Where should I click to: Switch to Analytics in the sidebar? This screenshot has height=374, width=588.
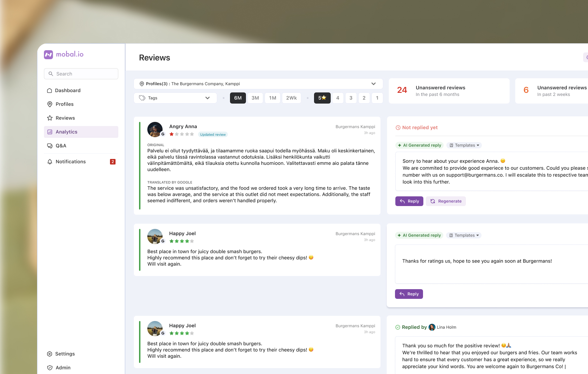[81, 132]
